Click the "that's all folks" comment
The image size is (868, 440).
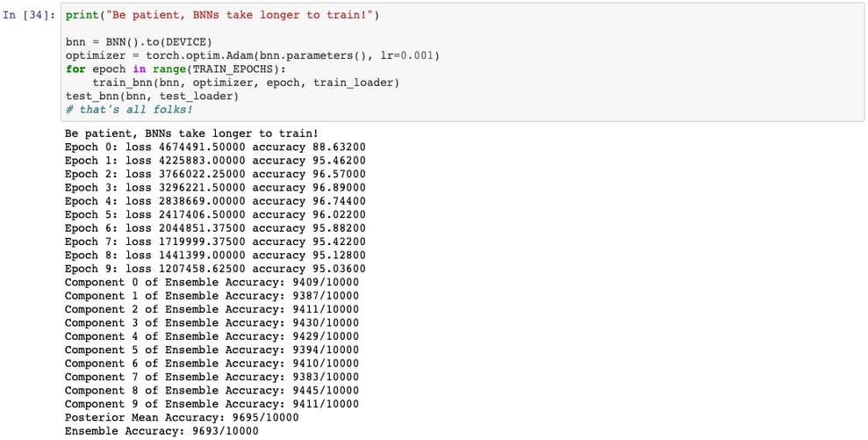[128, 110]
